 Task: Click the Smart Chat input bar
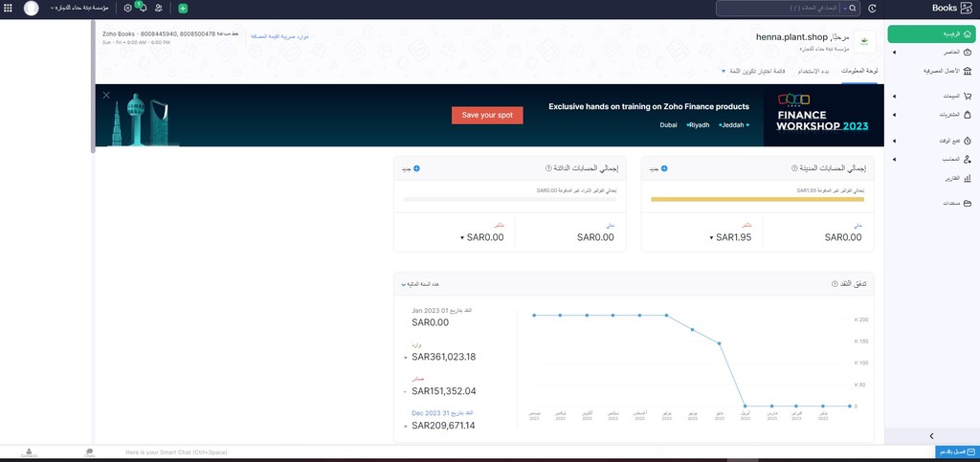(x=176, y=452)
